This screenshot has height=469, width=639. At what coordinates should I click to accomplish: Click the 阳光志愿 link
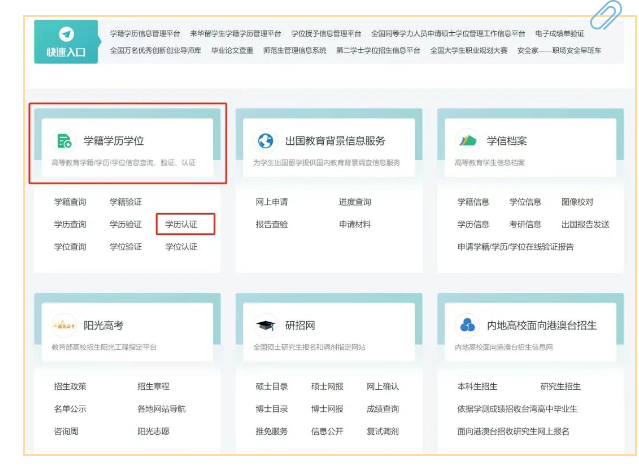pos(153,431)
